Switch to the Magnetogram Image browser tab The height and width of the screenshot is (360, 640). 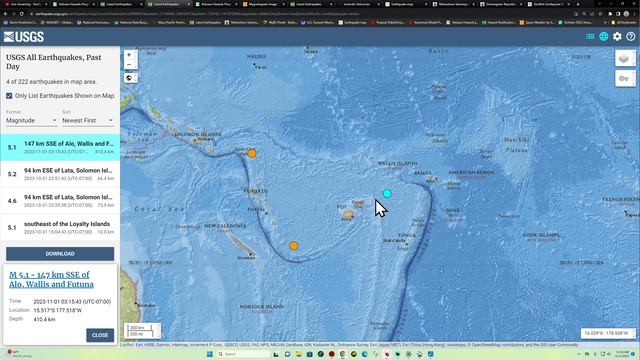pyautogui.click(x=263, y=4)
